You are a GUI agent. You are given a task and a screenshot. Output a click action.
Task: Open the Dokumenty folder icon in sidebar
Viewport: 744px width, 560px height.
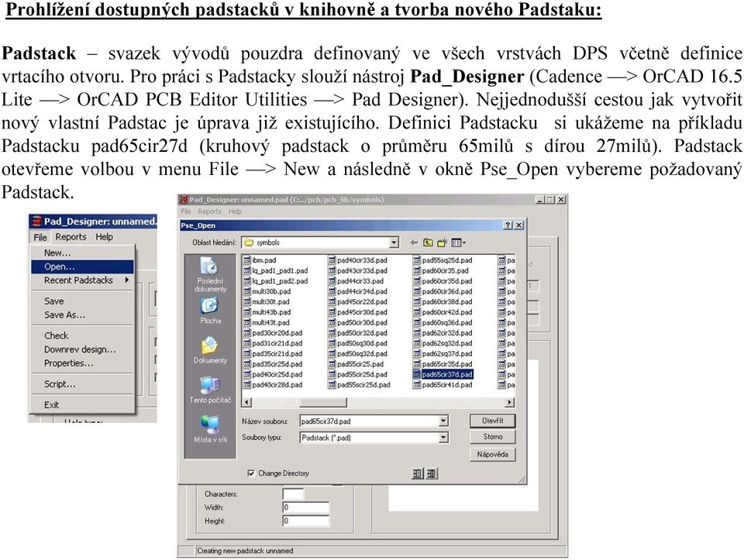[x=209, y=345]
